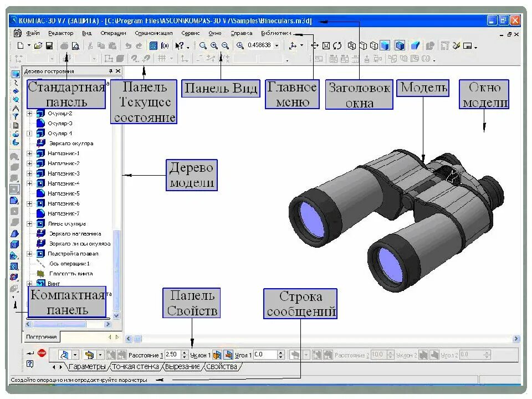This screenshot has height=399, width=532.
Task: Click the create object arrow button
Action: pos(30,353)
